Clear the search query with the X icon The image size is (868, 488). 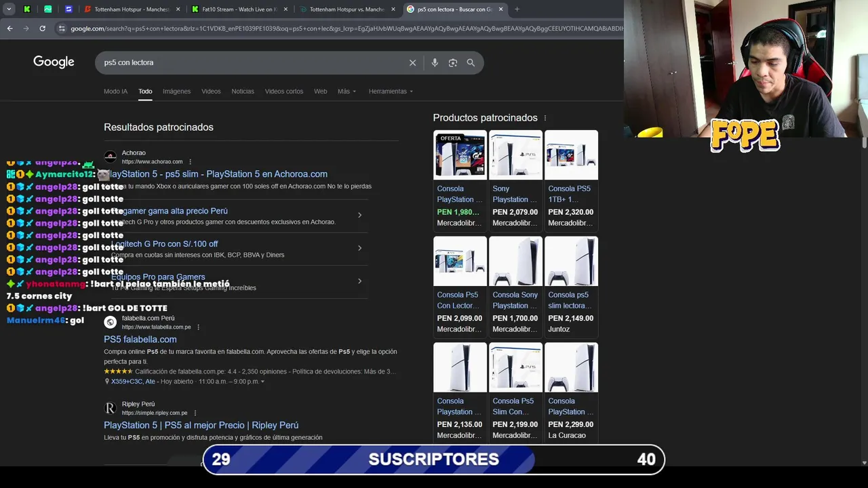tap(412, 62)
